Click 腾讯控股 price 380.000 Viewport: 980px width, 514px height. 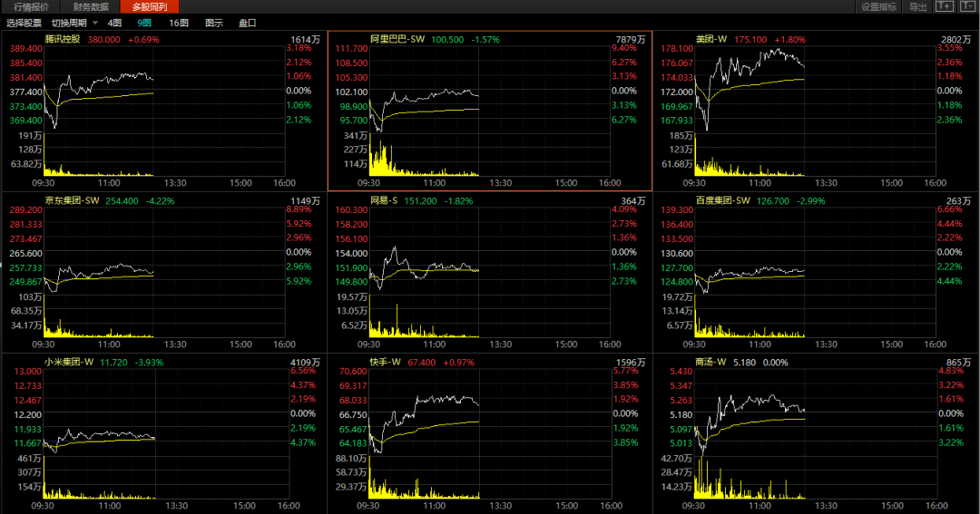click(103, 39)
